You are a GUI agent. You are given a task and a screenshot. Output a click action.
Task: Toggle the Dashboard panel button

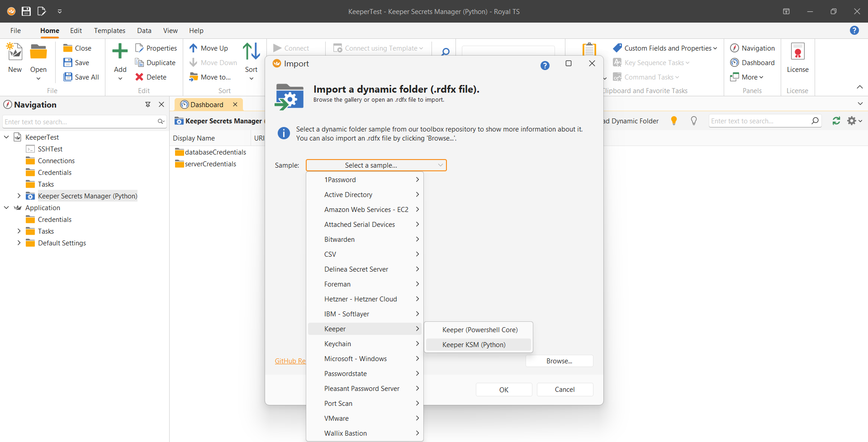coord(752,63)
